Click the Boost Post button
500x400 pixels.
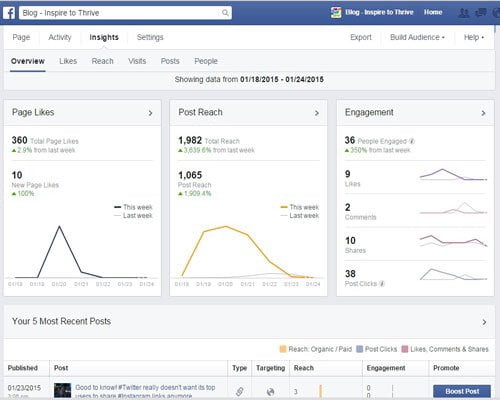(x=462, y=391)
